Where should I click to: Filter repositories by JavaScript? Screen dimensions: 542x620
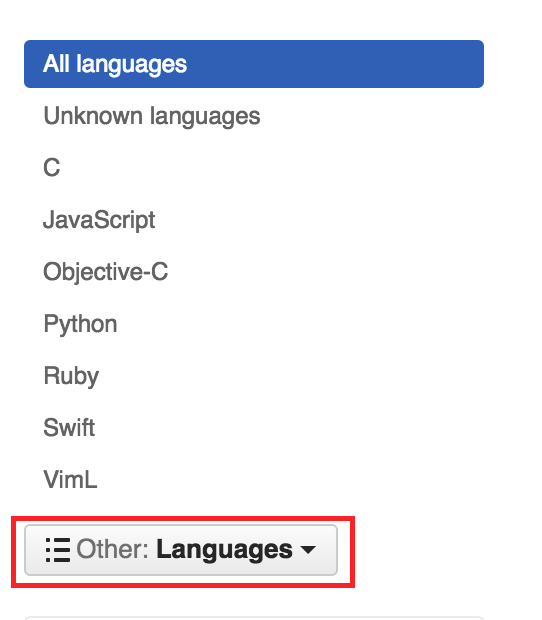[99, 220]
